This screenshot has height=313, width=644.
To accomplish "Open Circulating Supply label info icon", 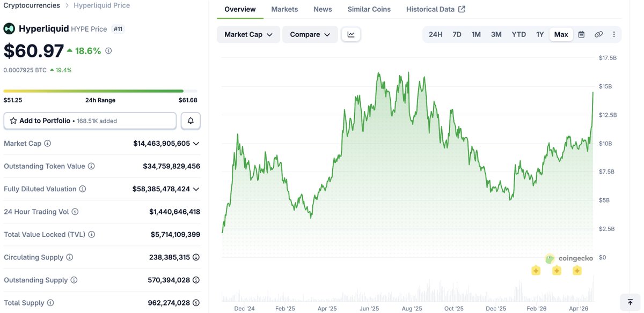I will coord(70,257).
